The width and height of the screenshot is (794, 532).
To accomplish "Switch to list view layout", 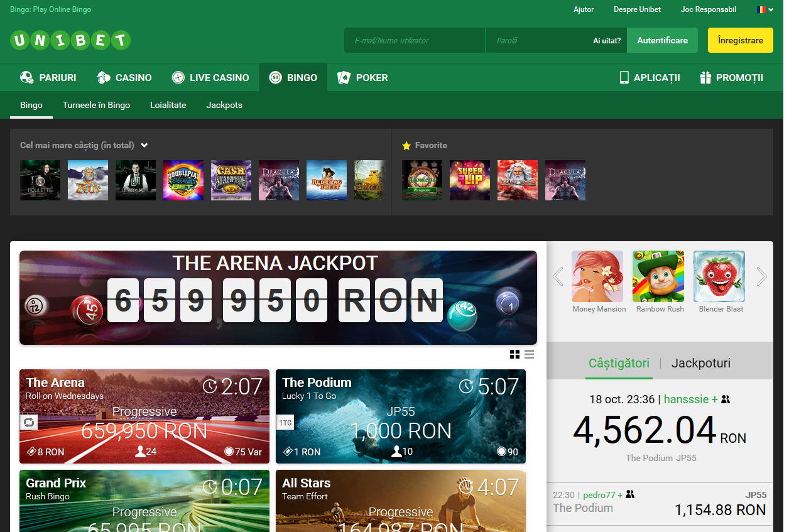I will point(529,354).
